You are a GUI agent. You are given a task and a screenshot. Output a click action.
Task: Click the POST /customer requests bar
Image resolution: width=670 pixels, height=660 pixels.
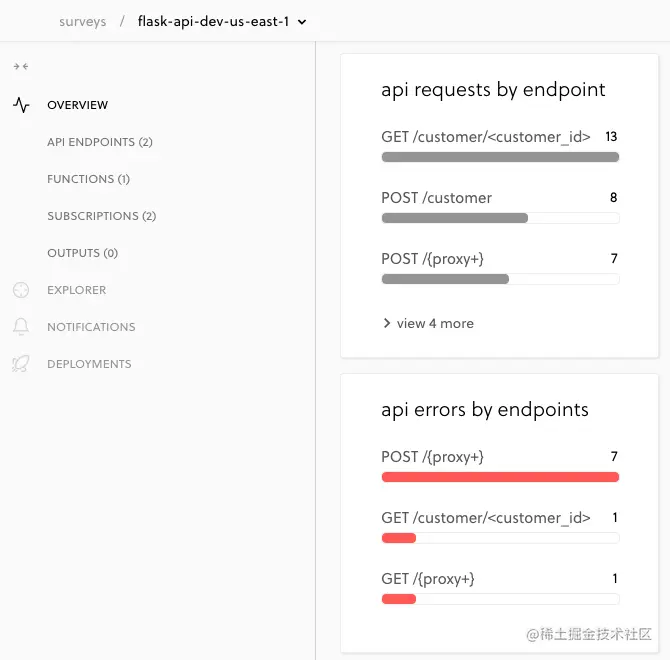pos(500,218)
